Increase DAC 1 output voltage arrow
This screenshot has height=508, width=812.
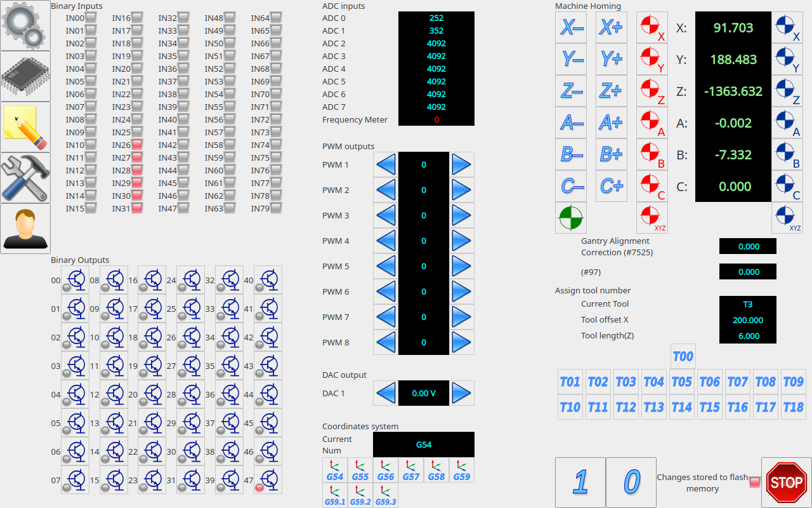[x=461, y=394]
